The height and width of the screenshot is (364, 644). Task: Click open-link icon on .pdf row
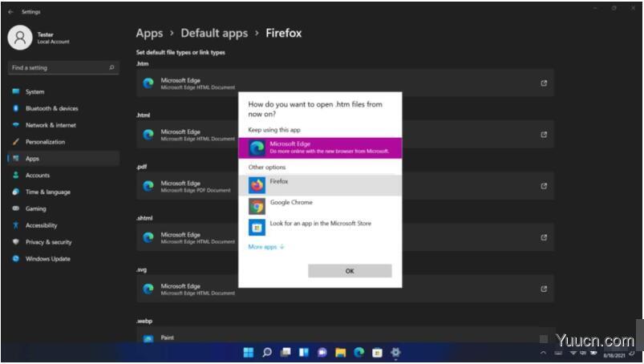pos(544,186)
